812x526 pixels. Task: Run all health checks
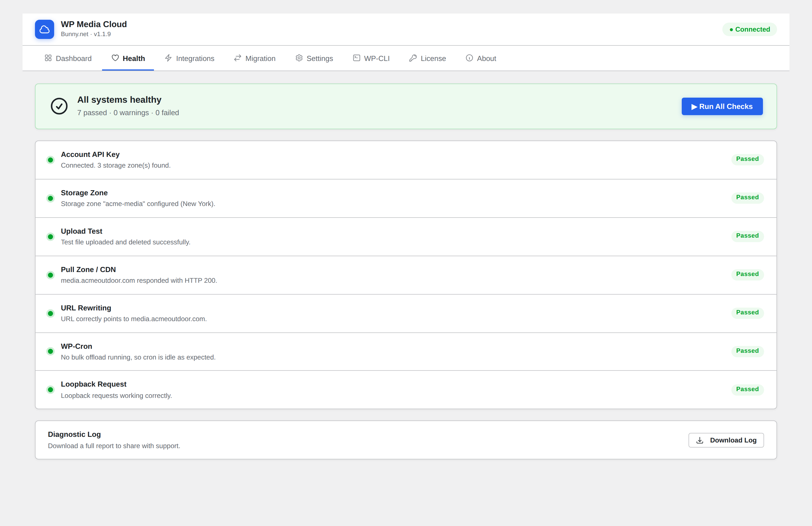click(x=722, y=107)
